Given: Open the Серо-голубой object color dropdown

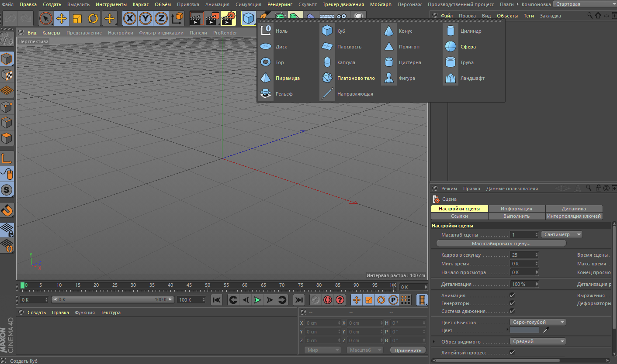Looking at the screenshot, I should [x=538, y=322].
